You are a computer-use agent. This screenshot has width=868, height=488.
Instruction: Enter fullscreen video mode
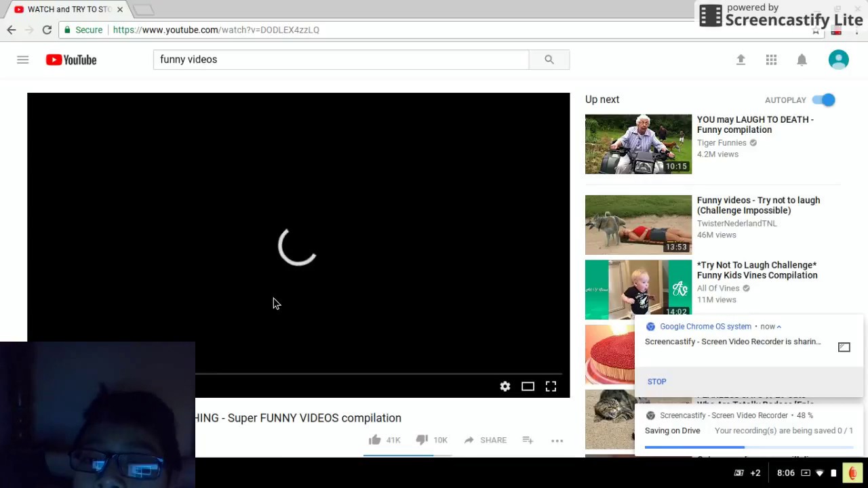click(551, 386)
